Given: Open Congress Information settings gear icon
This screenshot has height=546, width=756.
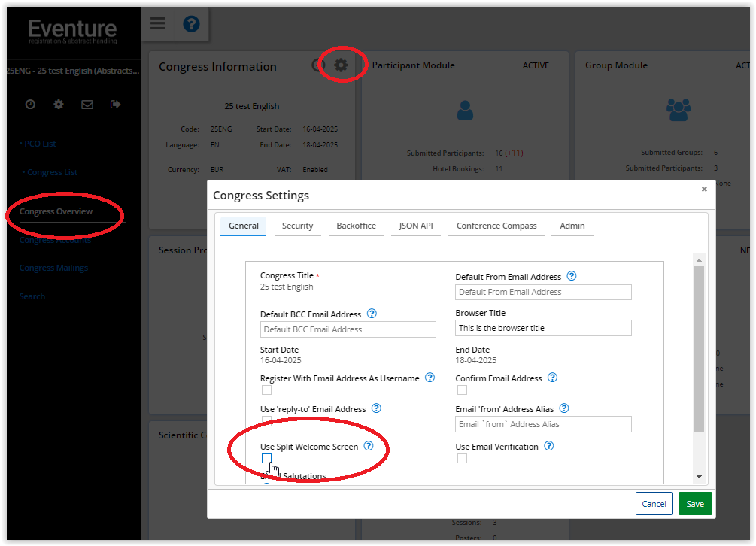Looking at the screenshot, I should tap(342, 65).
